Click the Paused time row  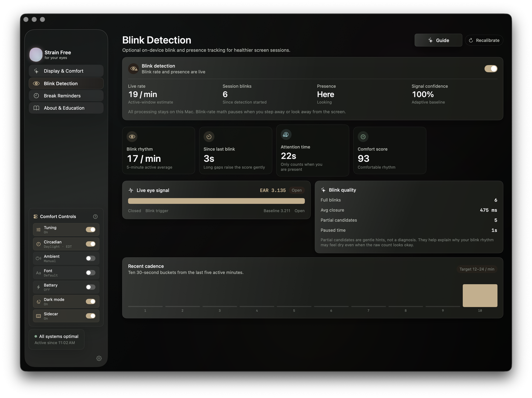(409, 230)
